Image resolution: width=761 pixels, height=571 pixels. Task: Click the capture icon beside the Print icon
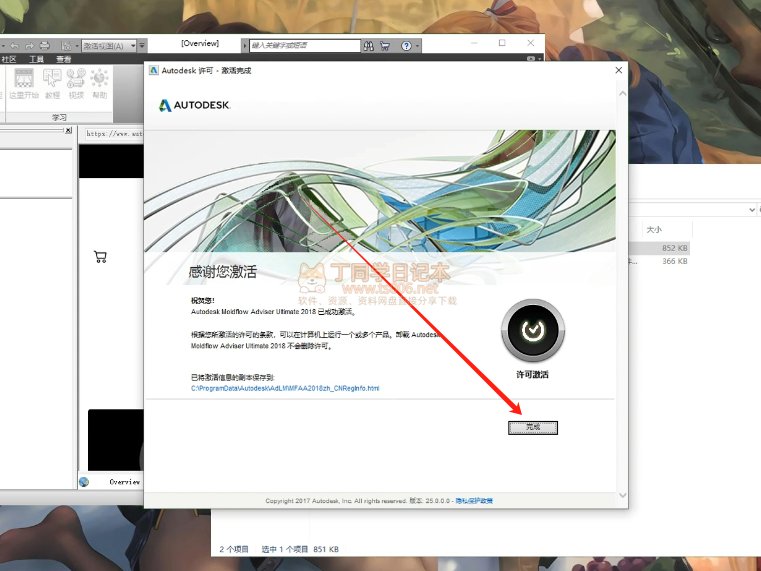point(66,46)
